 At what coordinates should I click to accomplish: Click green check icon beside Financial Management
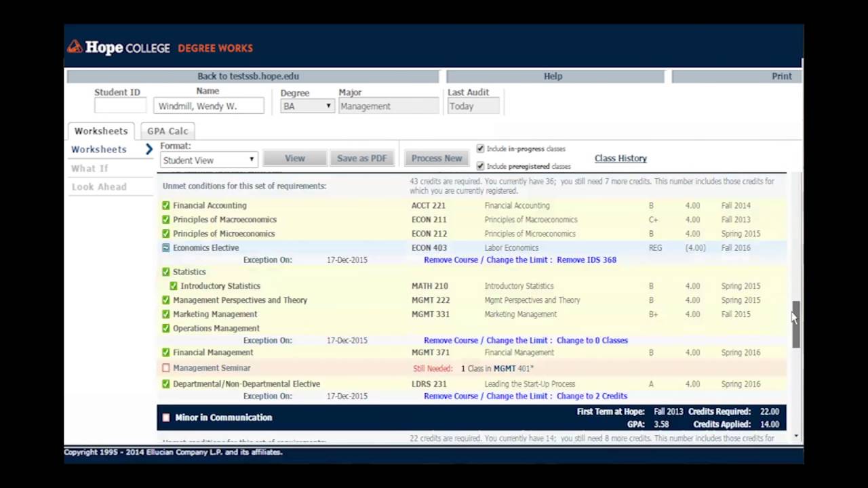click(x=166, y=352)
